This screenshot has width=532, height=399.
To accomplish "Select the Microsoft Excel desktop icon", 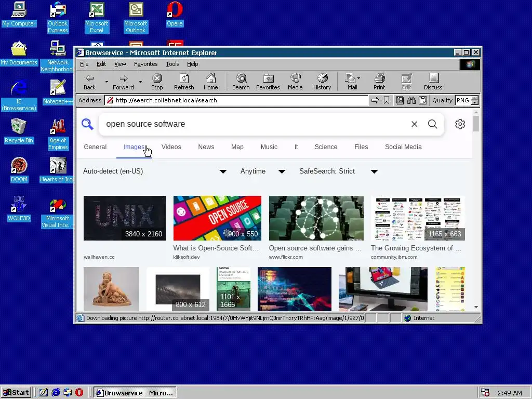I will coord(97,18).
